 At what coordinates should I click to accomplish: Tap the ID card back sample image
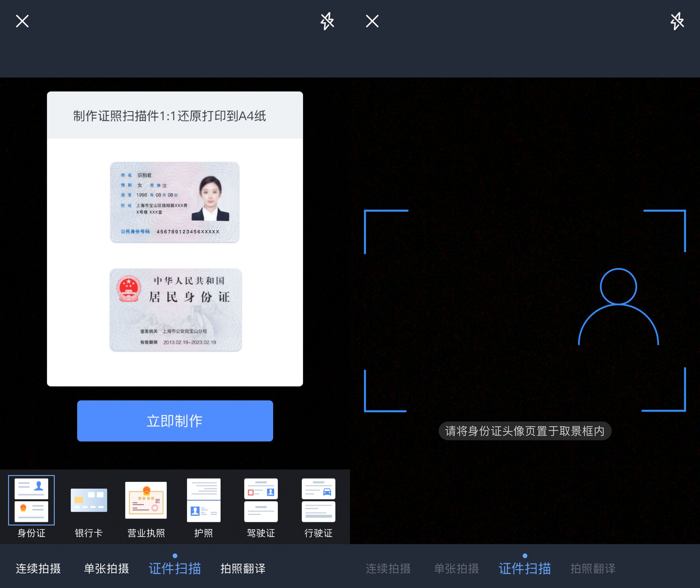coord(175,310)
